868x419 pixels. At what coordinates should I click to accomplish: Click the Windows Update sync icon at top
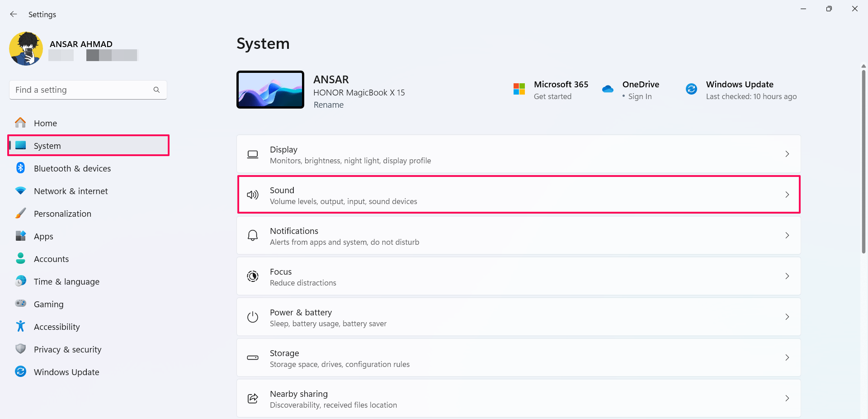(691, 89)
